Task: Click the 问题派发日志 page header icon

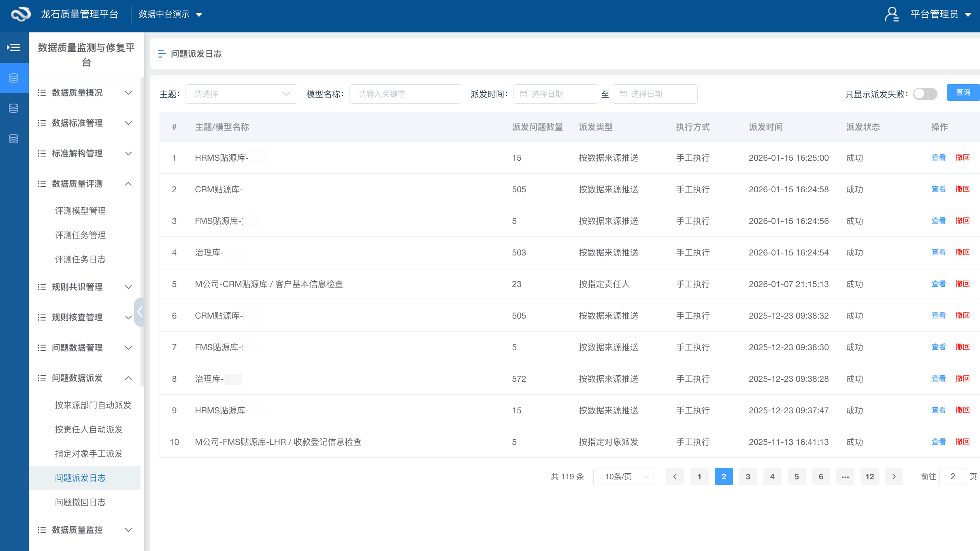Action: click(x=162, y=53)
